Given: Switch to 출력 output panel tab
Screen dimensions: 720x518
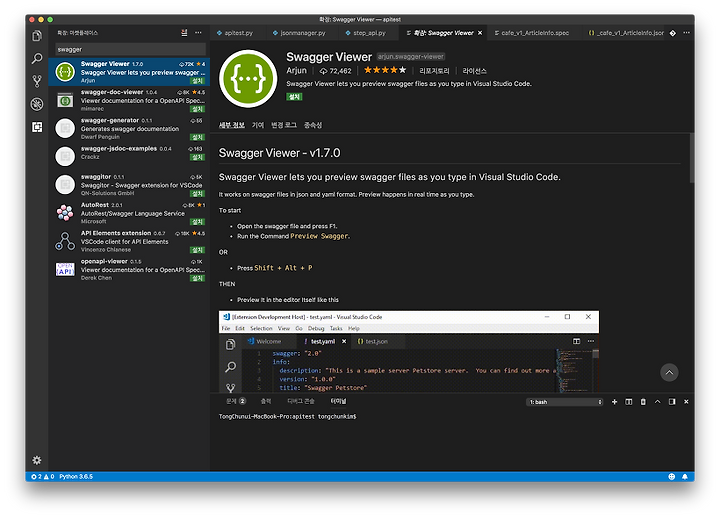Looking at the screenshot, I should pos(266,401).
